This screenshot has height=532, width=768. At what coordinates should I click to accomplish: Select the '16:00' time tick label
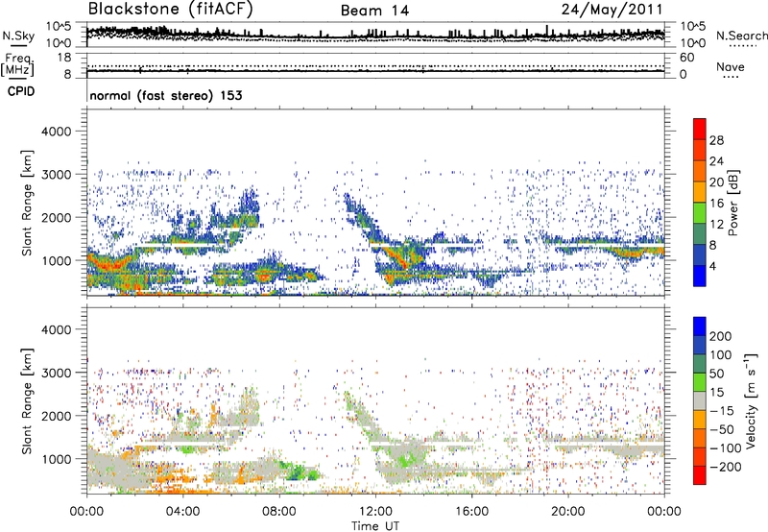coord(471,512)
